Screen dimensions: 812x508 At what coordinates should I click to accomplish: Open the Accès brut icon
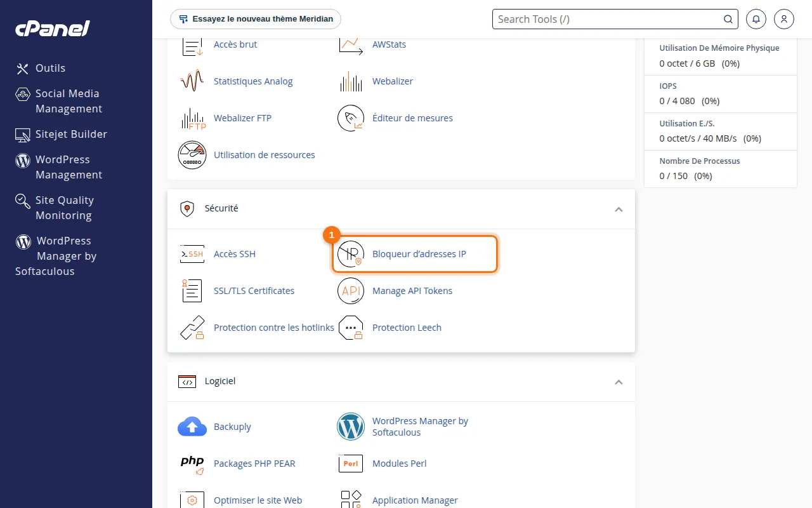(x=192, y=46)
